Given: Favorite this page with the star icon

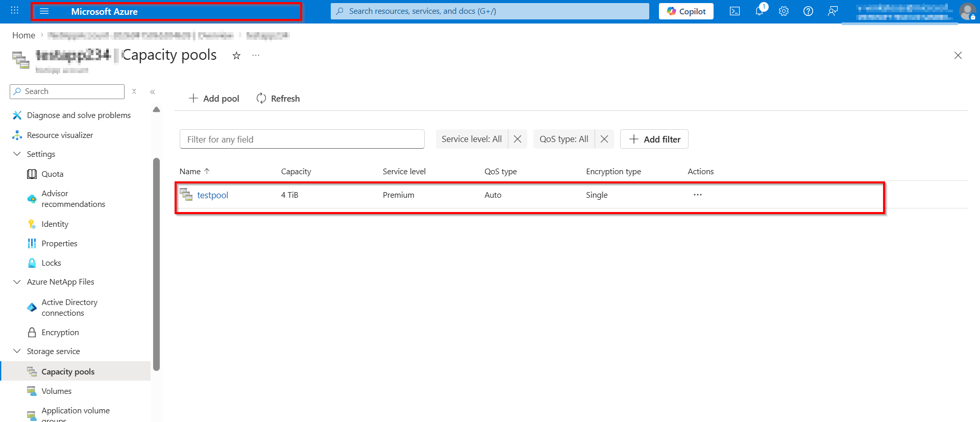Looking at the screenshot, I should pyautogui.click(x=236, y=56).
